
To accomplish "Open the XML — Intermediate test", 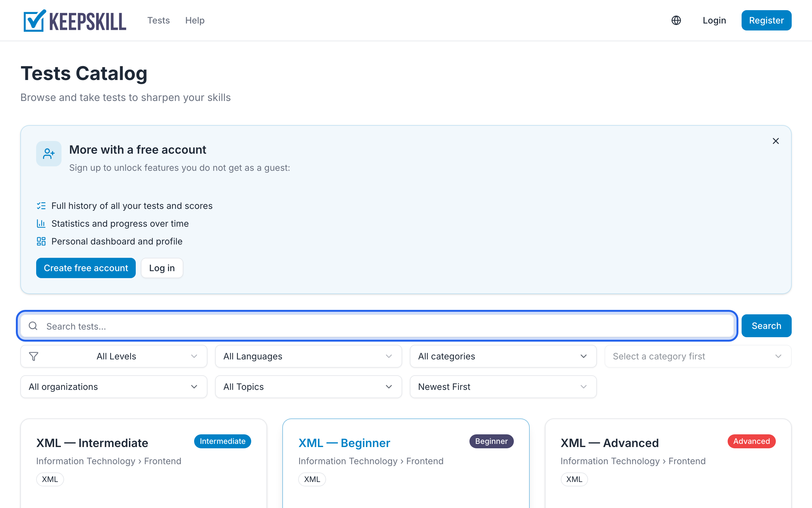I will [x=92, y=443].
